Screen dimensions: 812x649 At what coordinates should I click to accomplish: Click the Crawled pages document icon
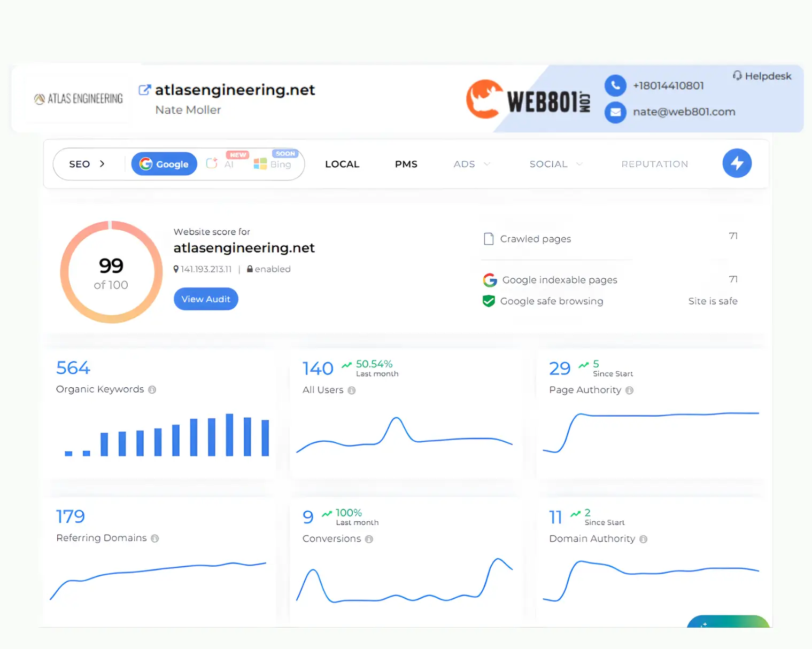pos(488,239)
